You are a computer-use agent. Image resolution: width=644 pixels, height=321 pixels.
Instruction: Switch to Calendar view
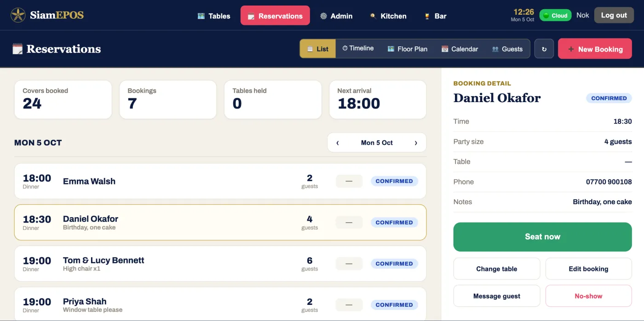[460, 49]
